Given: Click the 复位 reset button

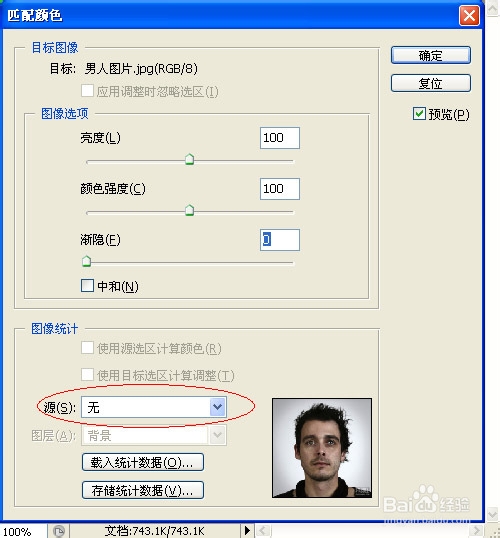Looking at the screenshot, I should click(x=431, y=83).
